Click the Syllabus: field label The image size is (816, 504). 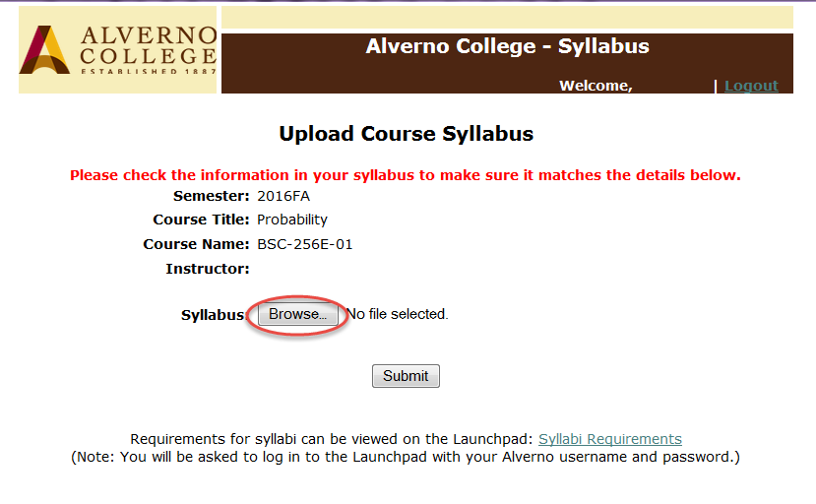(213, 315)
